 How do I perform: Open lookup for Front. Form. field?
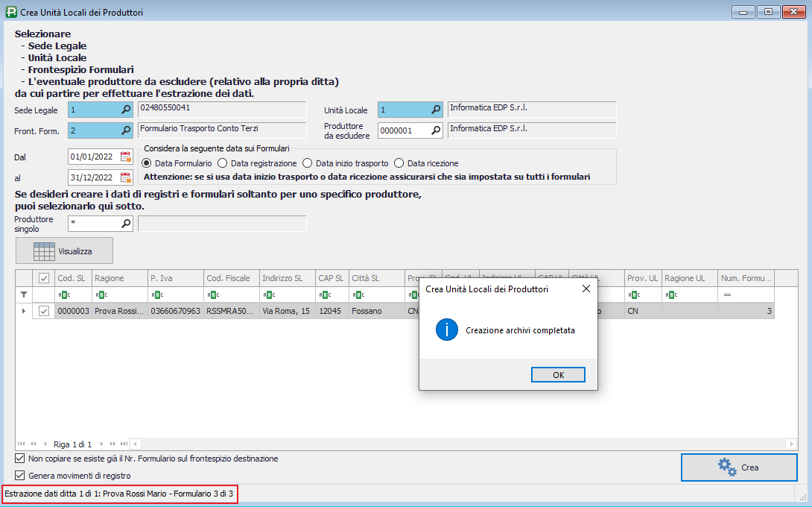[x=126, y=130]
